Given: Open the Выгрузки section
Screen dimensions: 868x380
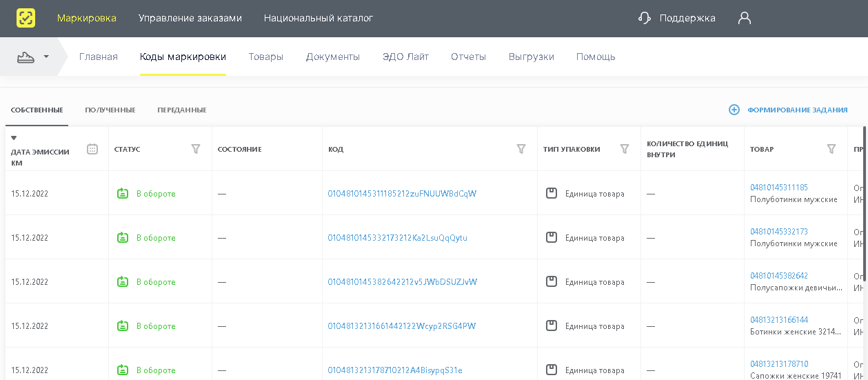Looking at the screenshot, I should (532, 57).
